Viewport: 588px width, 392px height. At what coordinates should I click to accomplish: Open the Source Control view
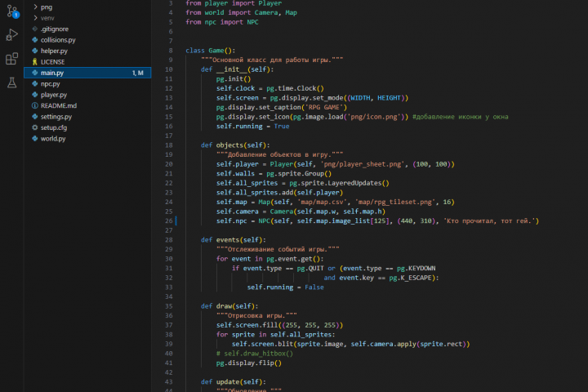(x=12, y=11)
